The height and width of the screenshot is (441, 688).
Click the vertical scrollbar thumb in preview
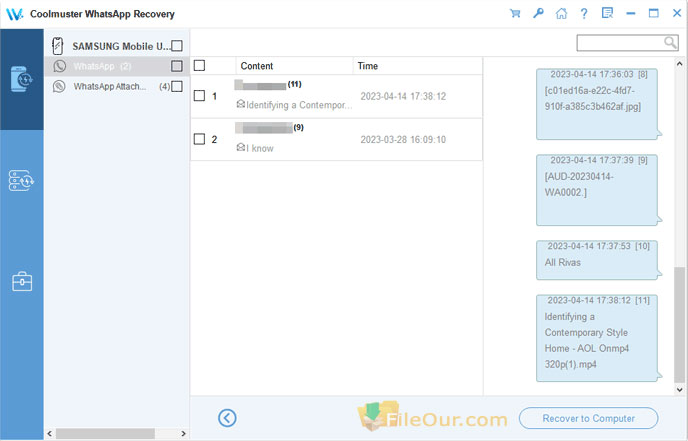679,324
